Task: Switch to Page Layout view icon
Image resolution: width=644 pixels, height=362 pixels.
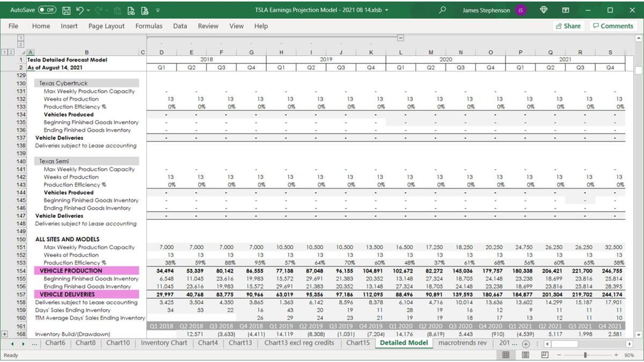Action: tap(525, 355)
